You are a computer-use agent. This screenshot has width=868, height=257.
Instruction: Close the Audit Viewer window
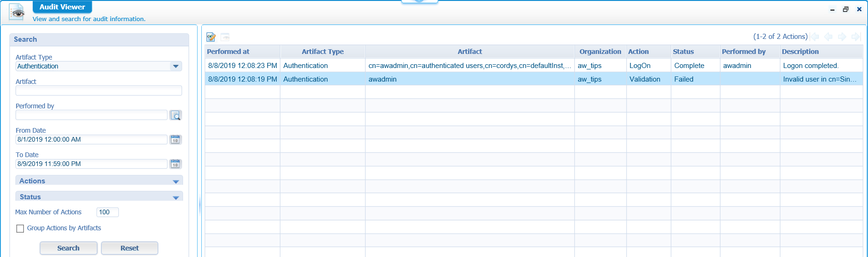pos(859,9)
